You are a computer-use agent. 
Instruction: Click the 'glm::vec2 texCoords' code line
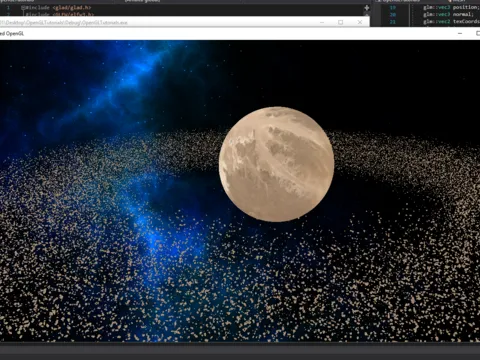coord(451,22)
